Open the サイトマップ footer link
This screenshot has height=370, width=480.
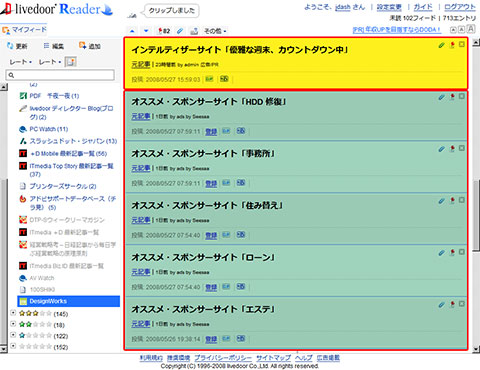coord(273,358)
